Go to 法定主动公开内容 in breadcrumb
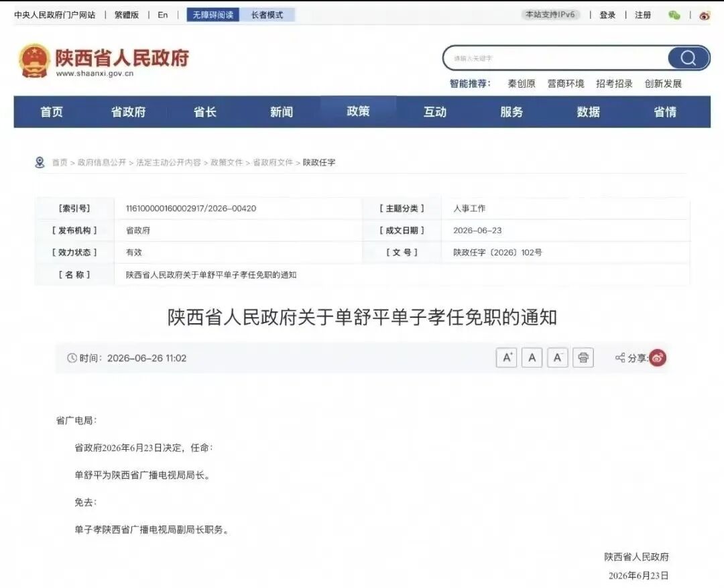 [x=168, y=163]
